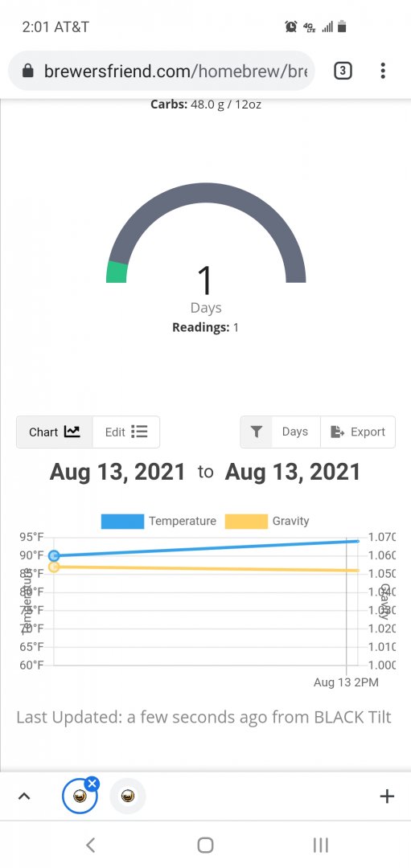Click the filter funnel icon
The image size is (411, 868).
point(256,432)
